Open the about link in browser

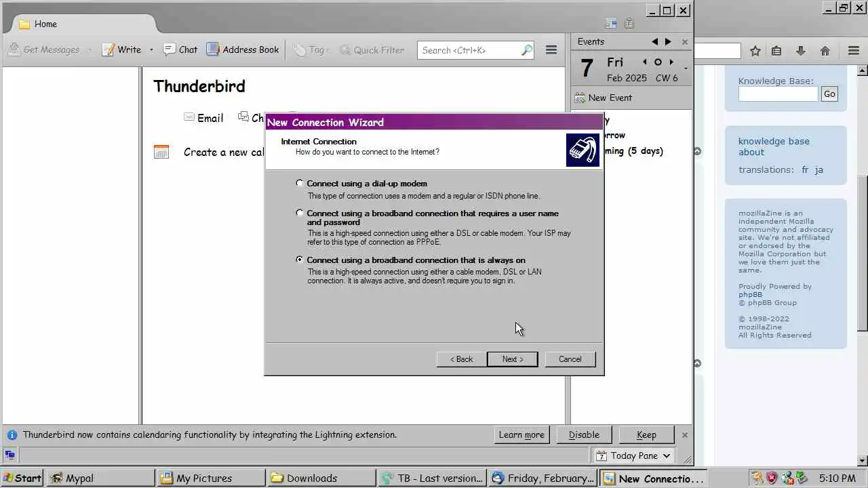pos(751,152)
